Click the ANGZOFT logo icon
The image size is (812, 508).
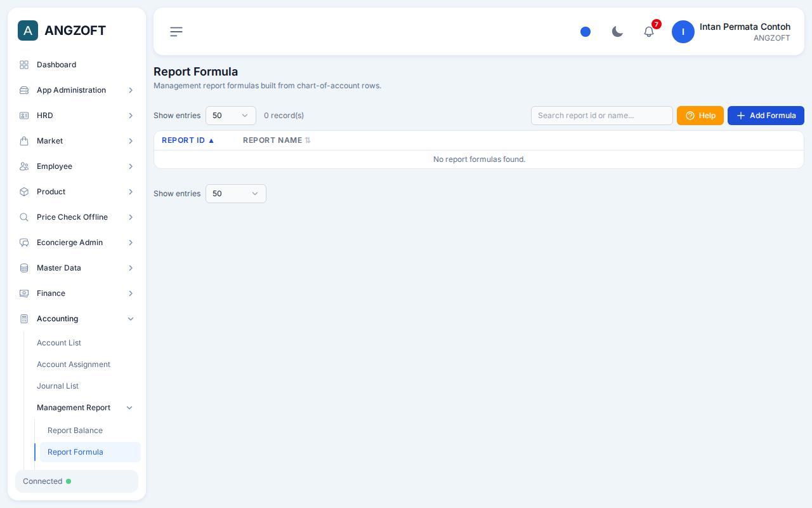pyautogui.click(x=28, y=30)
